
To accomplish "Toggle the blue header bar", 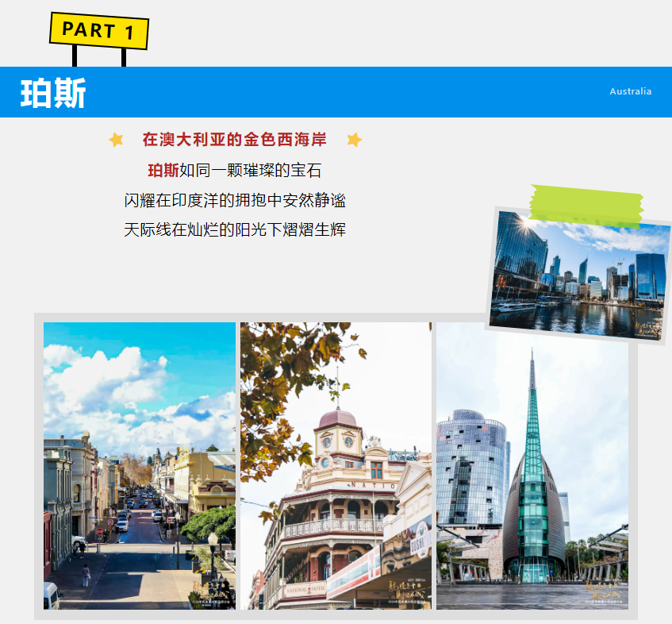I will tap(336, 90).
